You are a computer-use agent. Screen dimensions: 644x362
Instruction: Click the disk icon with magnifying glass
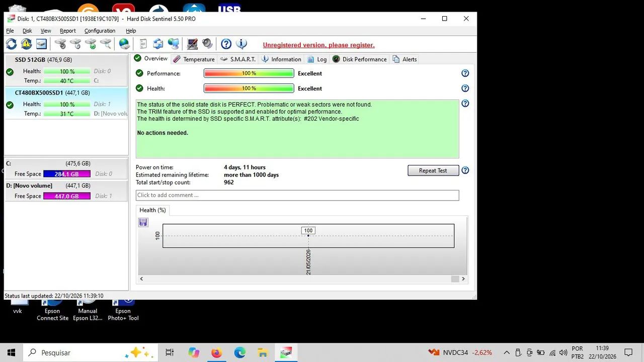pyautogui.click(x=106, y=44)
